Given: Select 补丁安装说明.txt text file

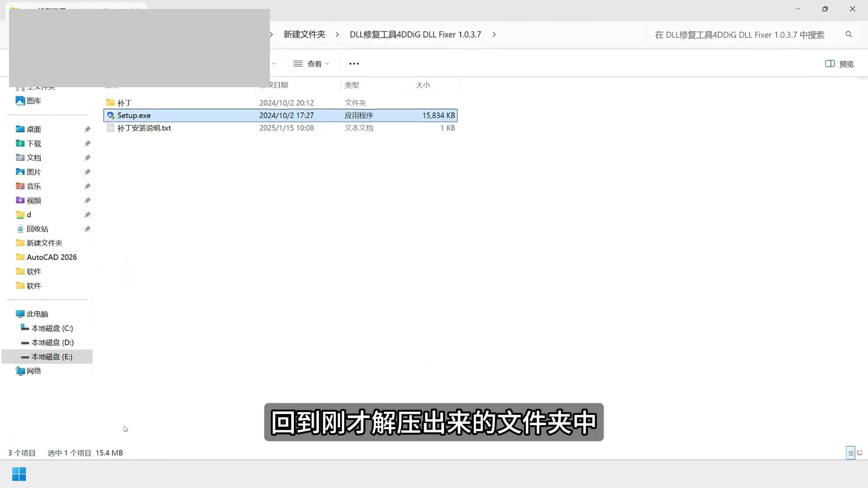Looking at the screenshot, I should (144, 128).
